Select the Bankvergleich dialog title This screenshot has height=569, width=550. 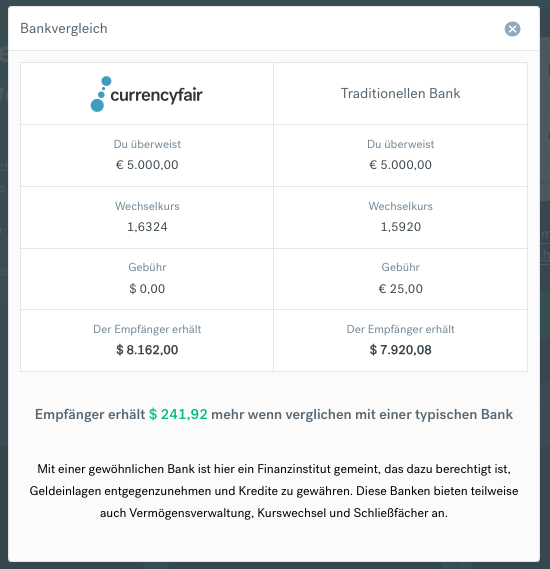tap(64, 28)
